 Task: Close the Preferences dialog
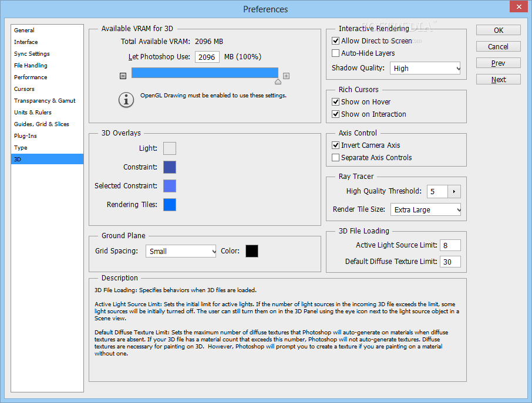tap(518, 6)
